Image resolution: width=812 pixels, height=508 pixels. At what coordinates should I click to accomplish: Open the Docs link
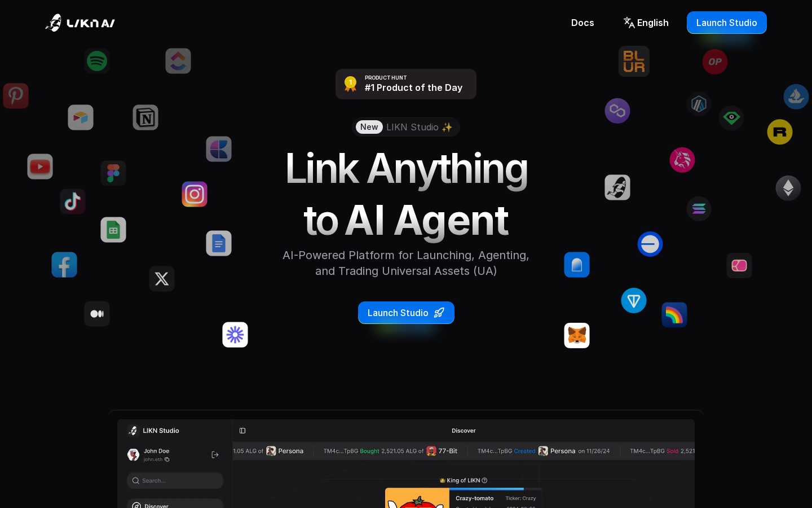coord(582,23)
